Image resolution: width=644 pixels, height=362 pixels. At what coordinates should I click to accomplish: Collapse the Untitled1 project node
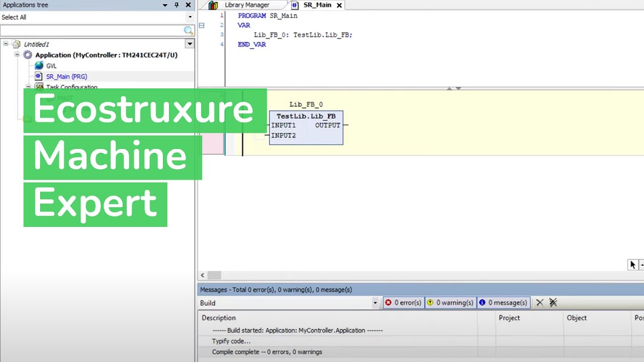click(6, 44)
